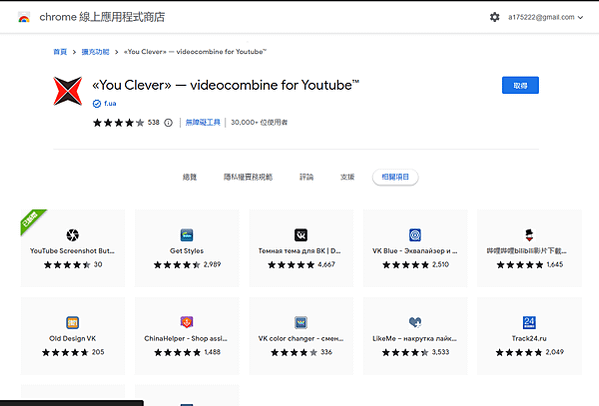The height and width of the screenshot is (406, 599).
Task: Click the extension title heading
Action: click(226, 85)
